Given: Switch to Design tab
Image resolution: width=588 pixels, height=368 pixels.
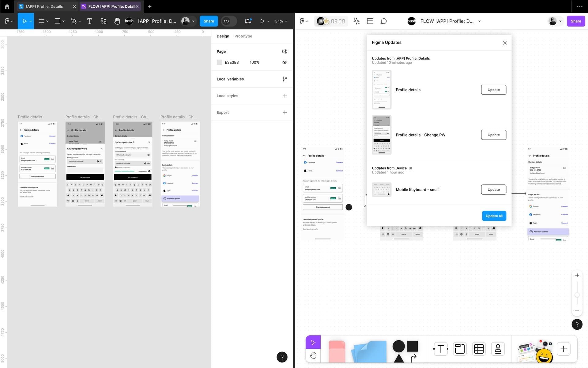Looking at the screenshot, I should [x=222, y=36].
